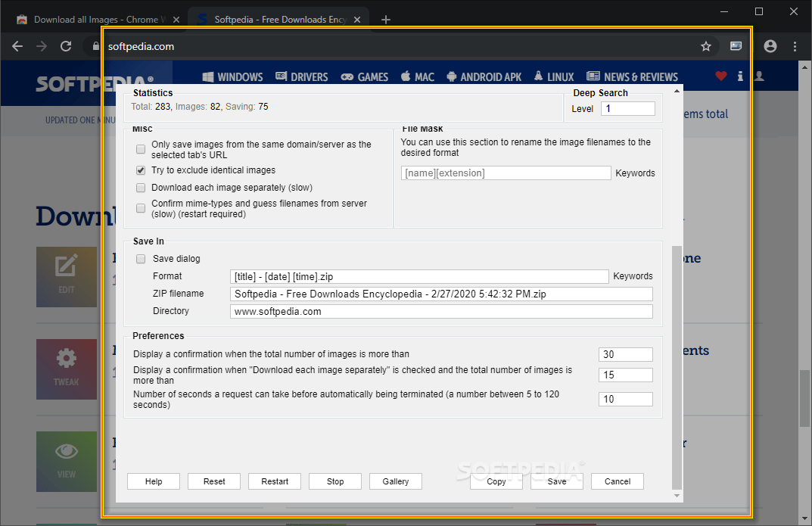812x526 pixels.
Task: Switch to the Download all Images tab
Action: (98, 20)
